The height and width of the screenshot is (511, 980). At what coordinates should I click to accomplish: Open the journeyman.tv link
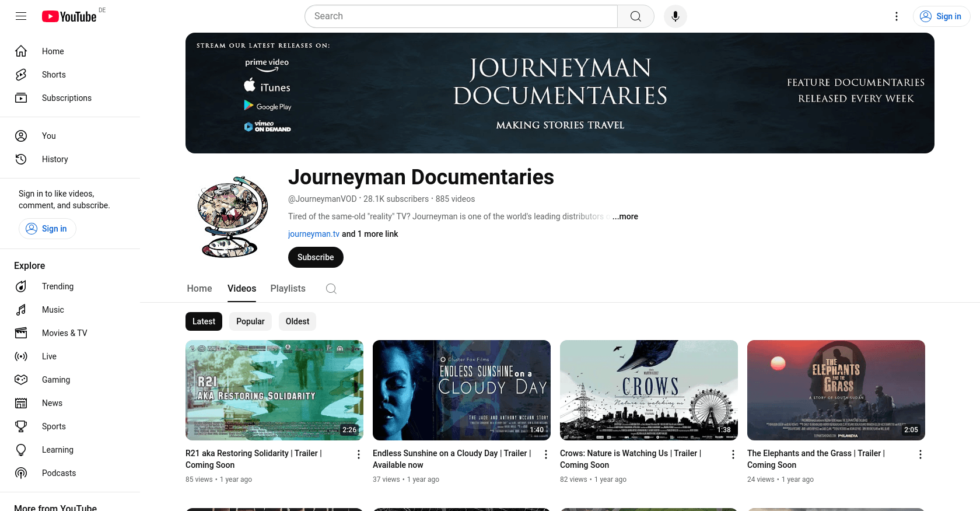click(x=313, y=234)
